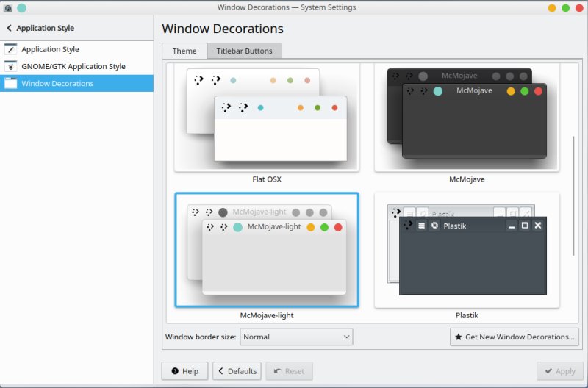This screenshot has width=588, height=388.
Task: Click the back arrow beside Application Style
Action: coord(9,29)
